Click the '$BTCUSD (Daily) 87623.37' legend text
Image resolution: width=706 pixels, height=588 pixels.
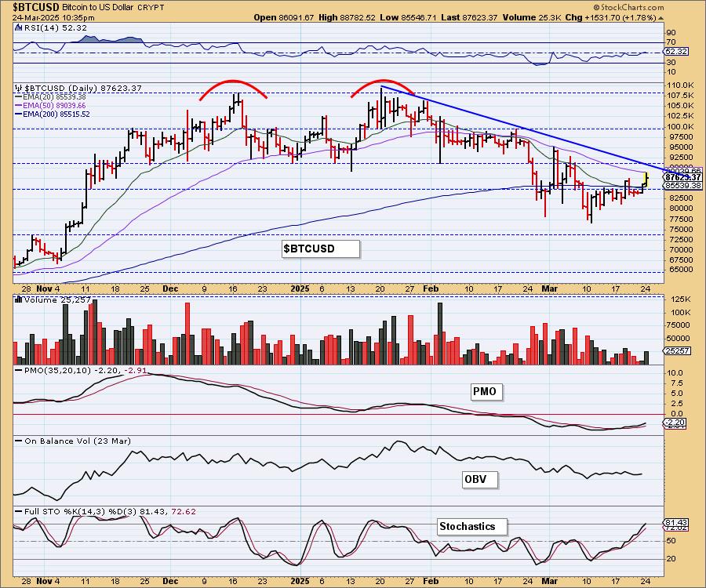pos(83,88)
